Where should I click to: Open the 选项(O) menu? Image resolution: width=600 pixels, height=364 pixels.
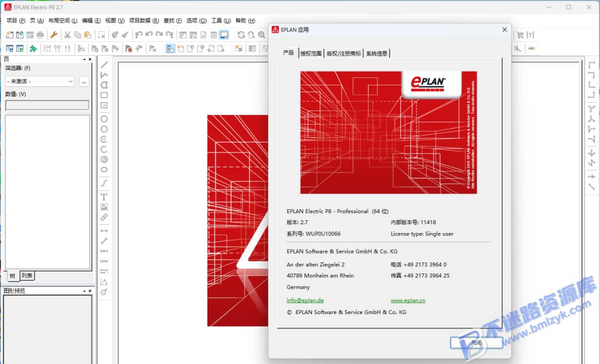[196, 21]
